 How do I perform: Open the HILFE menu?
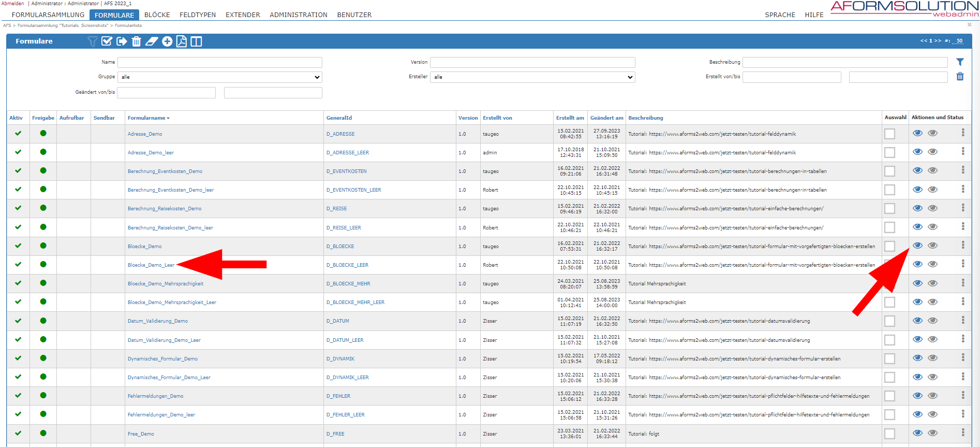[x=814, y=15]
